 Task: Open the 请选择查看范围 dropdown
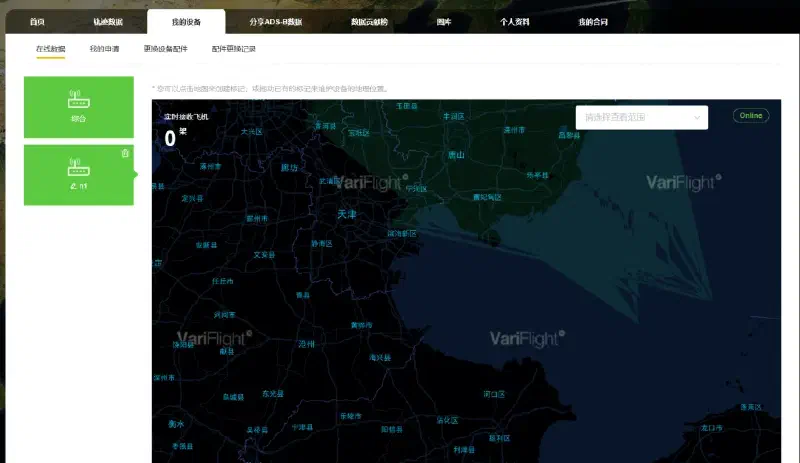pyautogui.click(x=642, y=117)
